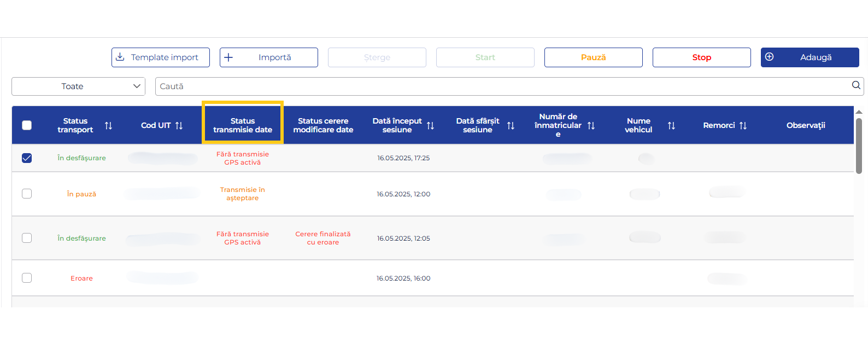
Task: Toggle the select-all header checkbox
Action: (x=27, y=125)
